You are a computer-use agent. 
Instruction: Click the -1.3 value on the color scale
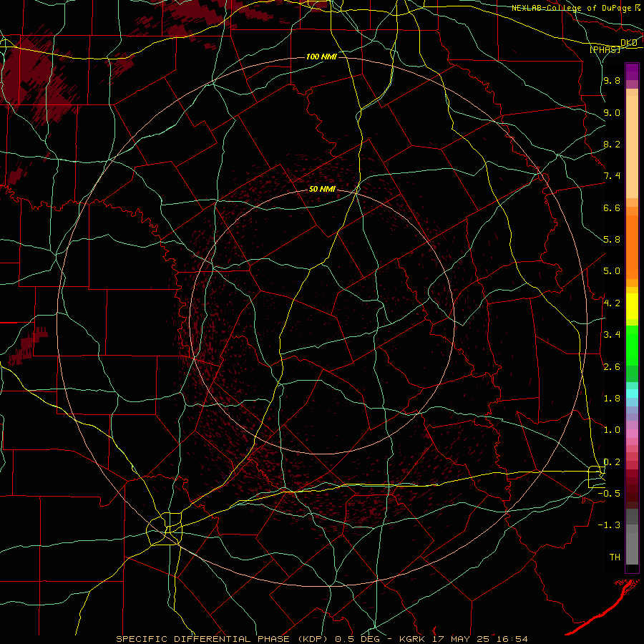610,525
